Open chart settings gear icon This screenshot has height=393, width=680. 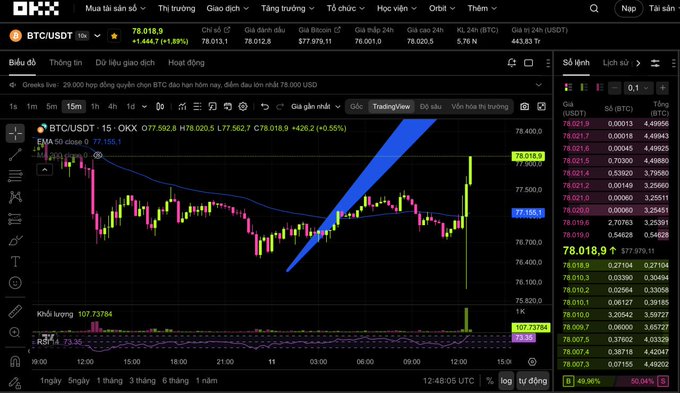tap(243, 106)
